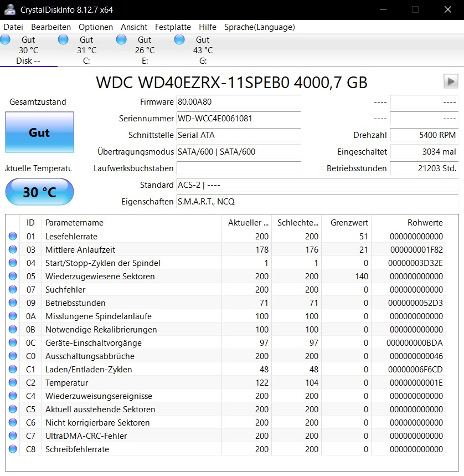Click the Gesamtzustand label
This screenshot has width=464, height=476.
38,102
